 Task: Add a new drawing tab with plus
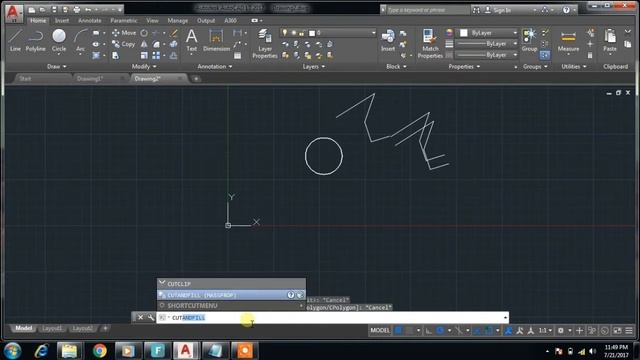196,78
